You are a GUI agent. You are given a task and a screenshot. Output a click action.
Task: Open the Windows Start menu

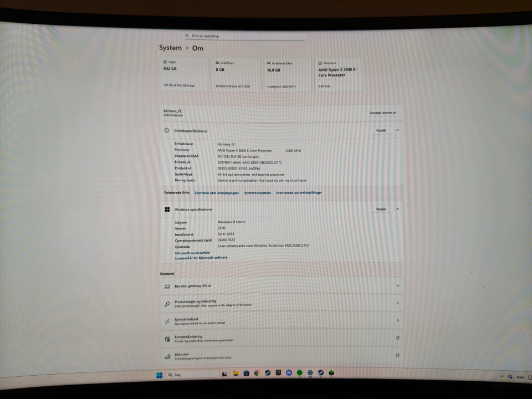159,375
